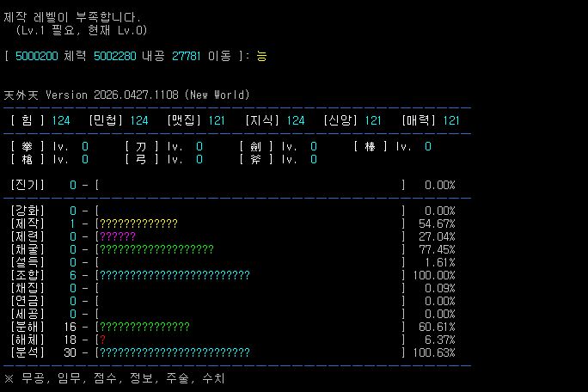
Task: Select the 弓 bow weapon skill label
Action: (141, 159)
